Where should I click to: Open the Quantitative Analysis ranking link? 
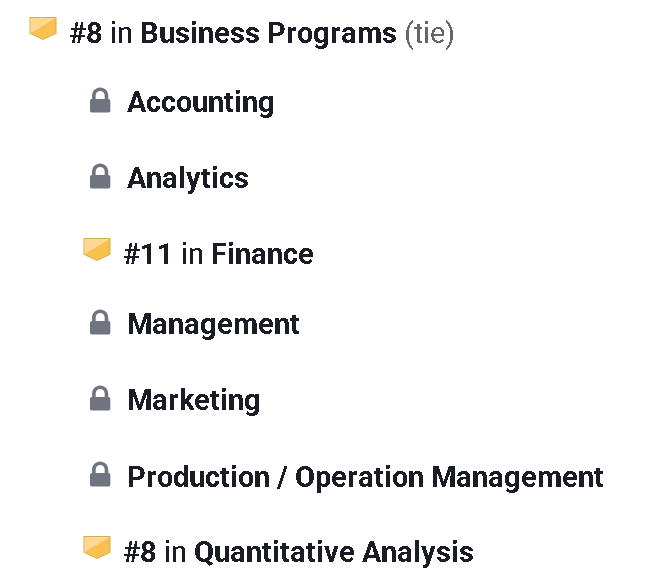click(x=333, y=552)
